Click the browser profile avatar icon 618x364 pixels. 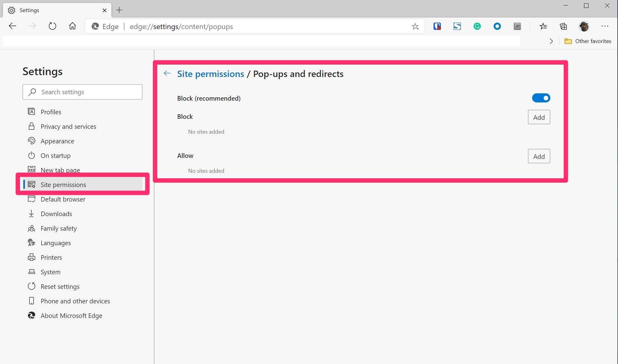click(x=585, y=26)
